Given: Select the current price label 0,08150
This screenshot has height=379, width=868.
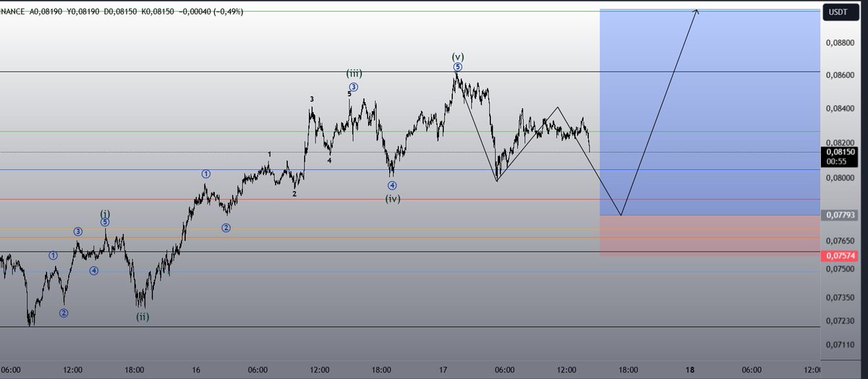Looking at the screenshot, I should 842,153.
